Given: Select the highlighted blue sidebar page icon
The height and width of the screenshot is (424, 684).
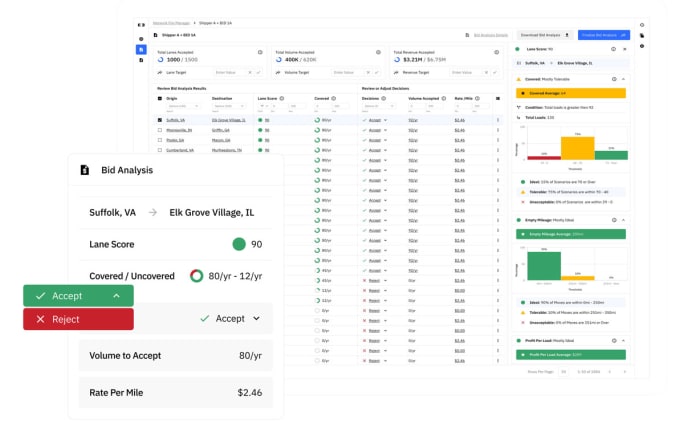Looking at the screenshot, I should click(141, 49).
